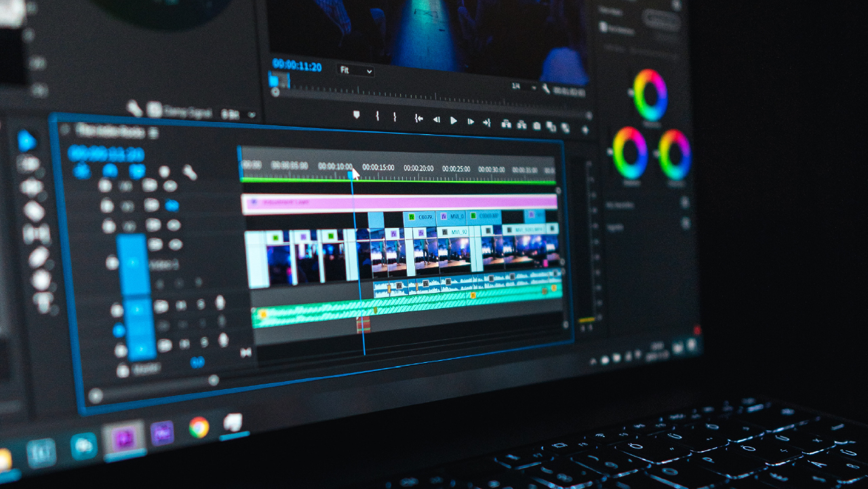Viewport: 868px width, 489px height.
Task: Click the Go to In icon
Action: click(419, 118)
